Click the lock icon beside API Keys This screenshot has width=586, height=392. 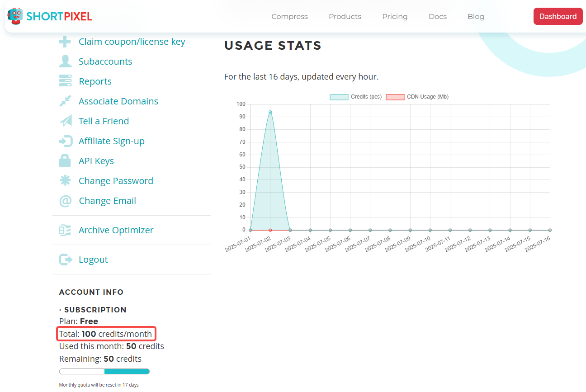[65, 161]
